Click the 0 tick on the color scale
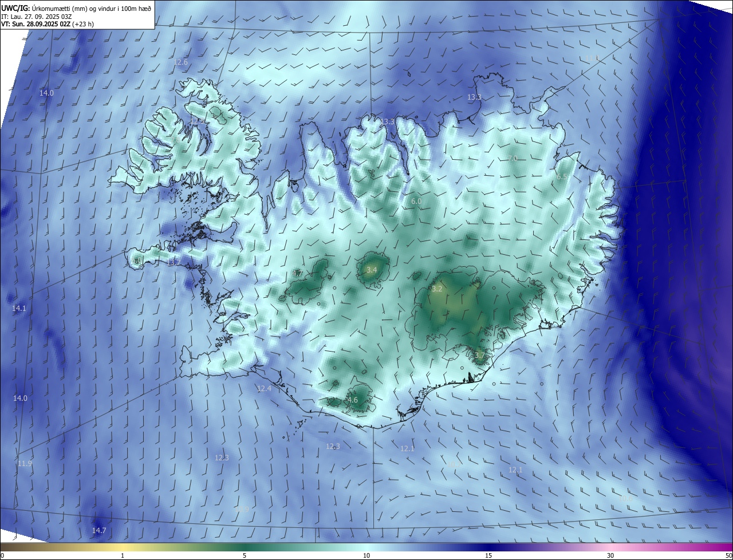Screen dimensions: 733x560 point(2,555)
